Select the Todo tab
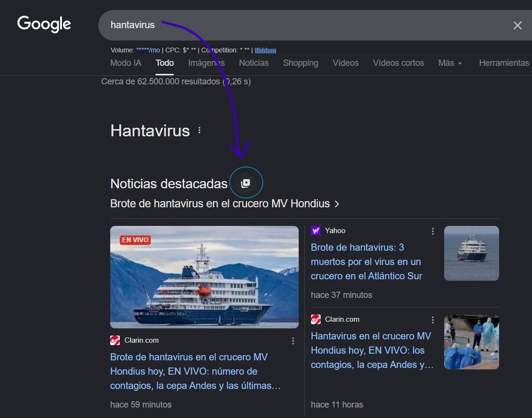The width and height of the screenshot is (532, 418). click(165, 63)
